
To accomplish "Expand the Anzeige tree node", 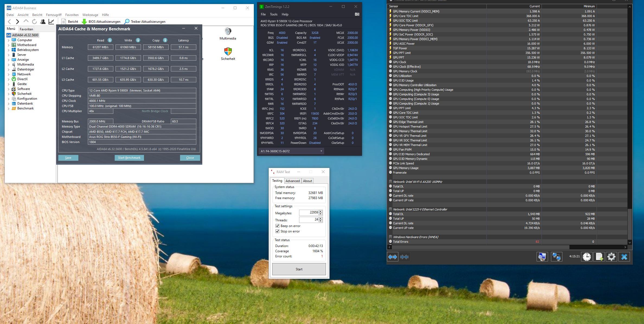I will [x=8, y=60].
